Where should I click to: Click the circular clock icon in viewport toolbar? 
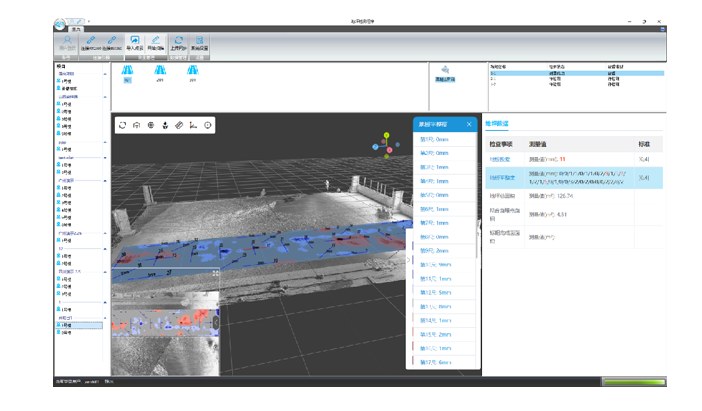pyautogui.click(x=208, y=125)
